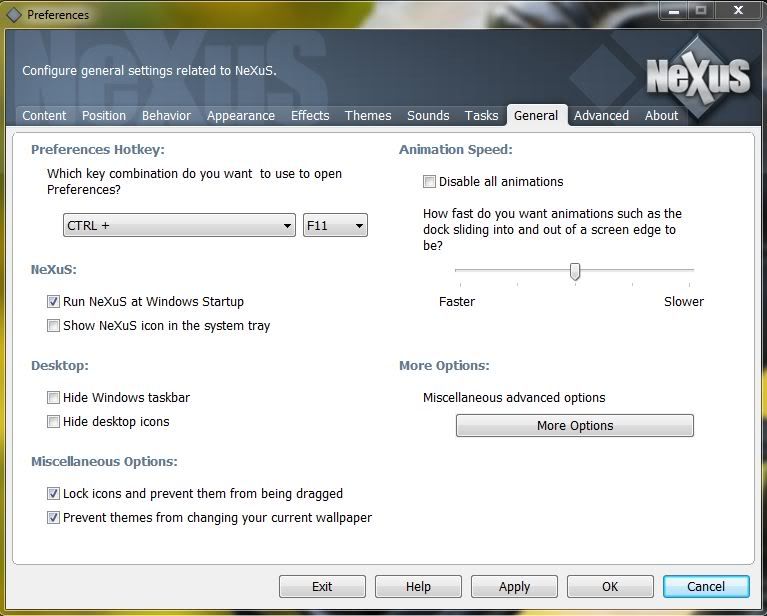Open the CTRL + modifier dropdown
Image resolution: width=767 pixels, height=616 pixels.
179,225
